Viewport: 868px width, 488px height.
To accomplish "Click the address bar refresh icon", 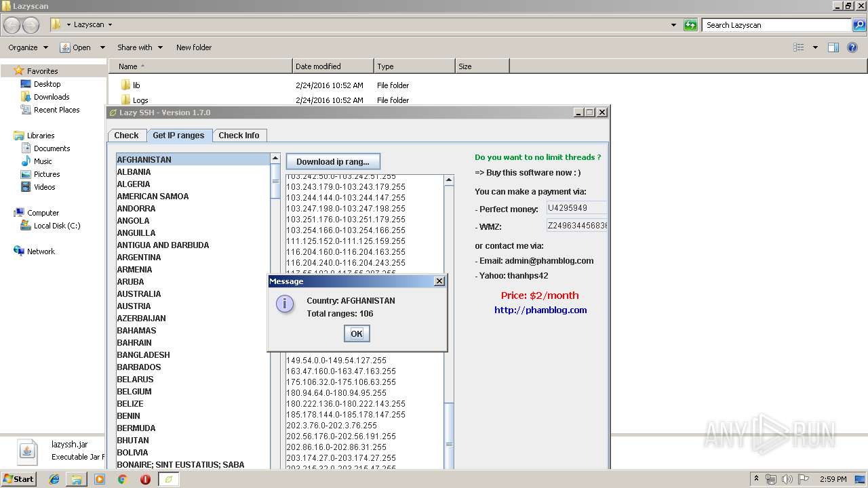I will (690, 25).
